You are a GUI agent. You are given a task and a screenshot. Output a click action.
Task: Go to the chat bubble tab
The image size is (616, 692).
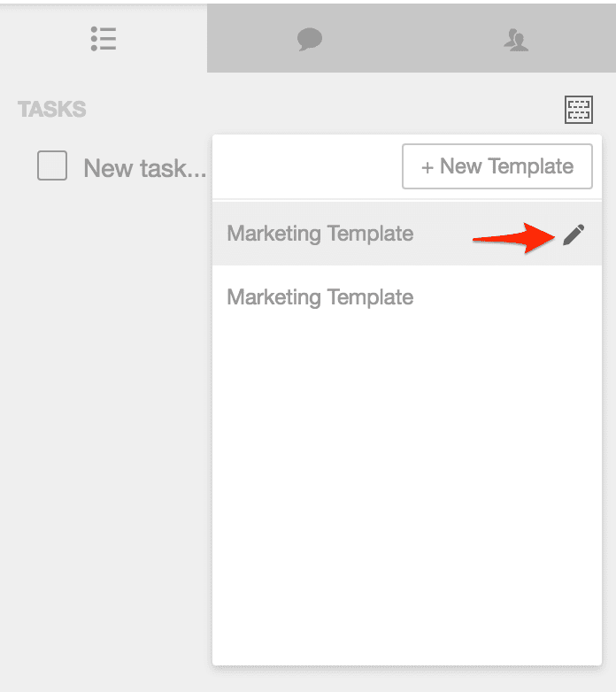(309, 39)
